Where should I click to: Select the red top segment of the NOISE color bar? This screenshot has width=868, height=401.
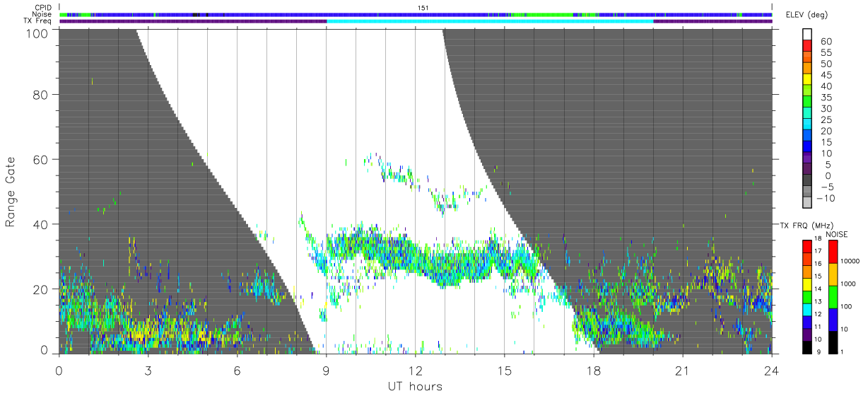click(832, 252)
